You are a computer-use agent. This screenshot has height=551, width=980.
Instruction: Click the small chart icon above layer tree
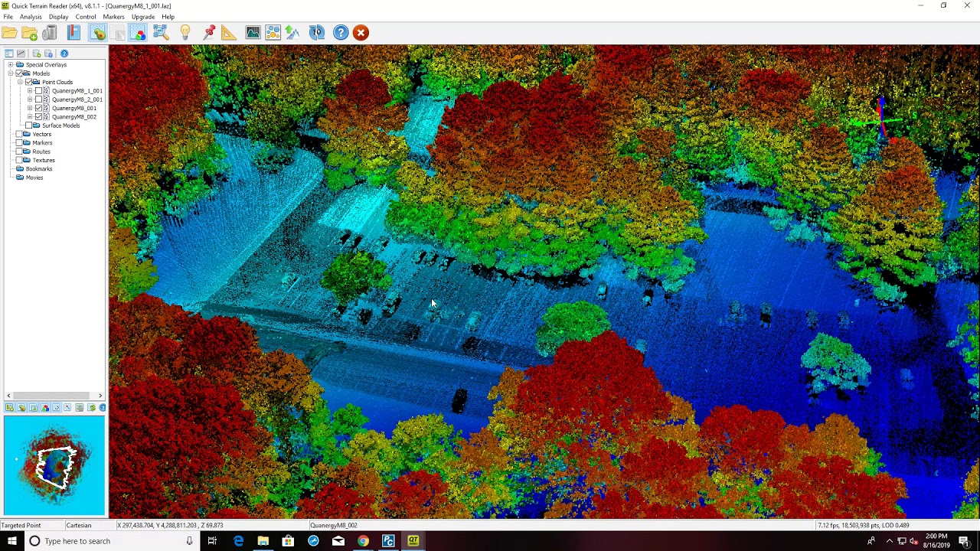point(21,54)
